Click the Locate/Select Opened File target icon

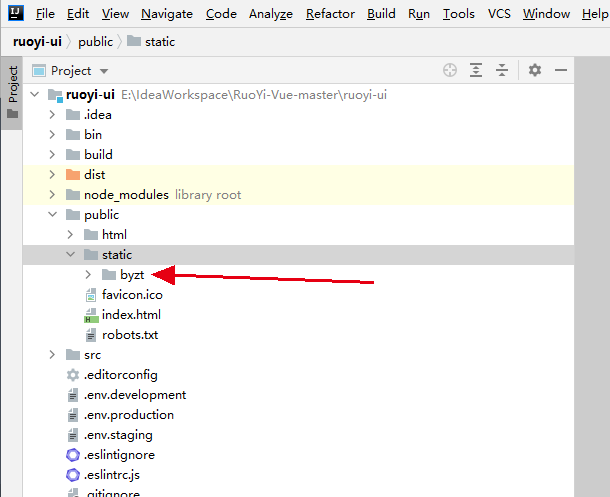coord(450,70)
